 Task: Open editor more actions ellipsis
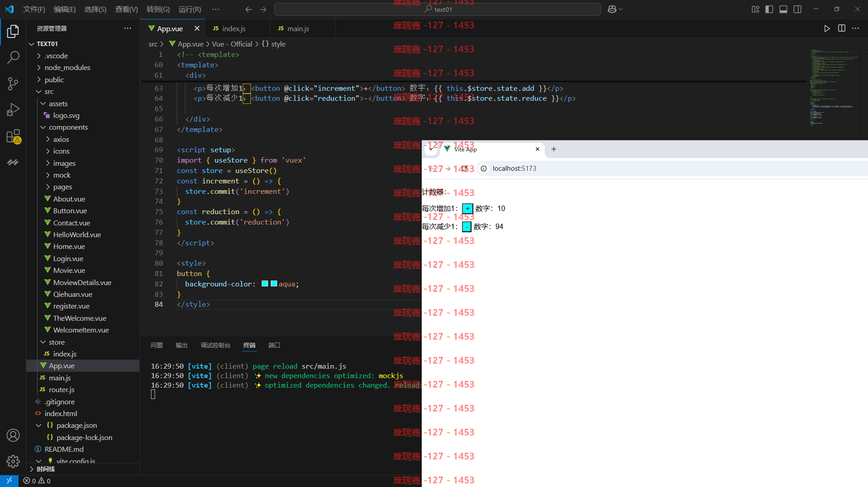[x=855, y=28]
